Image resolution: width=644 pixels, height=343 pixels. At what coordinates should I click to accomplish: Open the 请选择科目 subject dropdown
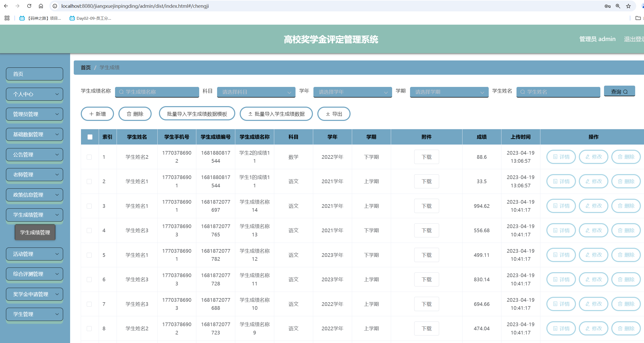point(256,92)
